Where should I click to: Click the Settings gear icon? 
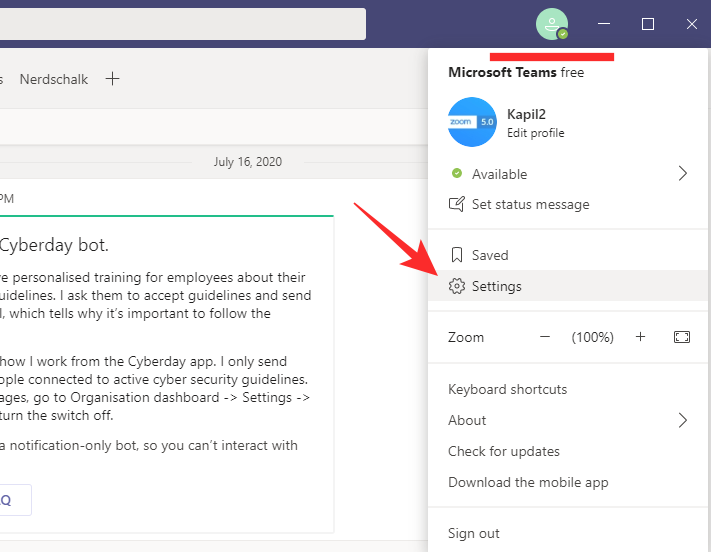457,286
